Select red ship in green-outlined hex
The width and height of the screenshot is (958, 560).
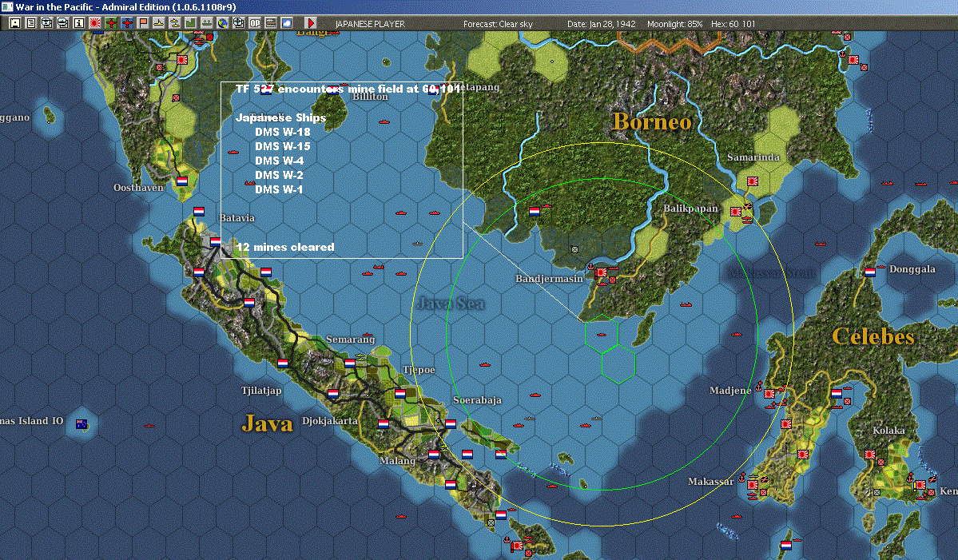[x=601, y=336]
